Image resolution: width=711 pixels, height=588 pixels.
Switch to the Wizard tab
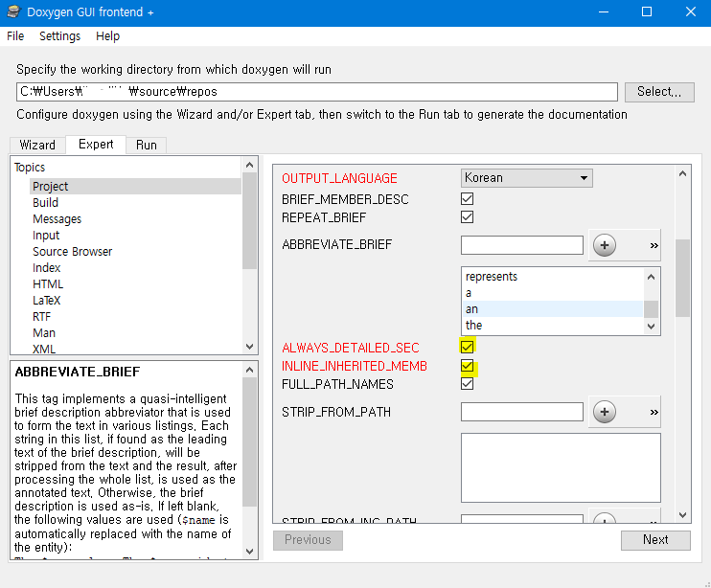[37, 145]
